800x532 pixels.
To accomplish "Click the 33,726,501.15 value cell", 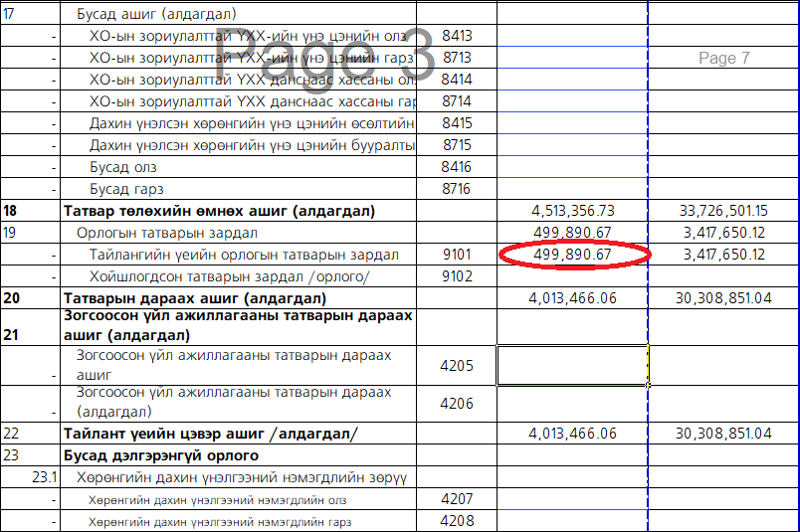I will click(x=722, y=211).
